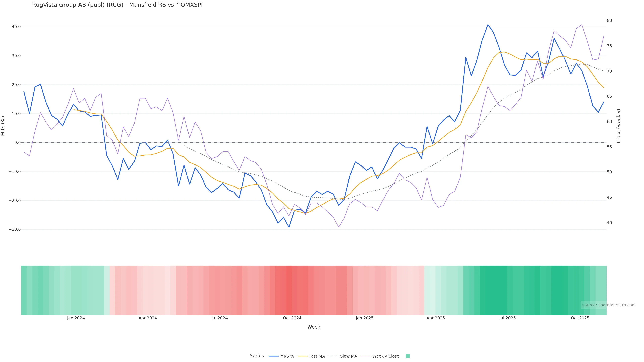This screenshot has width=644, height=362.
Task: Click the green heatmap swatch in legend
Action: 408,356
